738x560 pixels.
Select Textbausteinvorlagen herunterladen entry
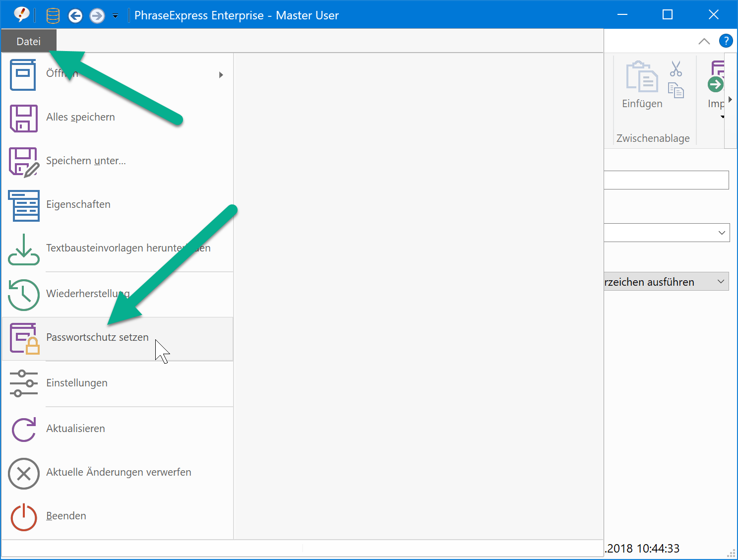click(x=118, y=249)
